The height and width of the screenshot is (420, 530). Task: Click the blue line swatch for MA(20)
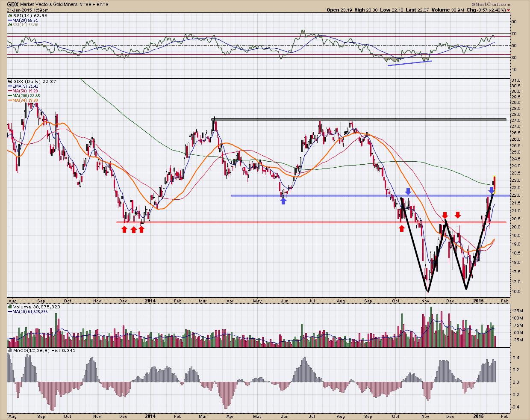[x=9, y=20]
